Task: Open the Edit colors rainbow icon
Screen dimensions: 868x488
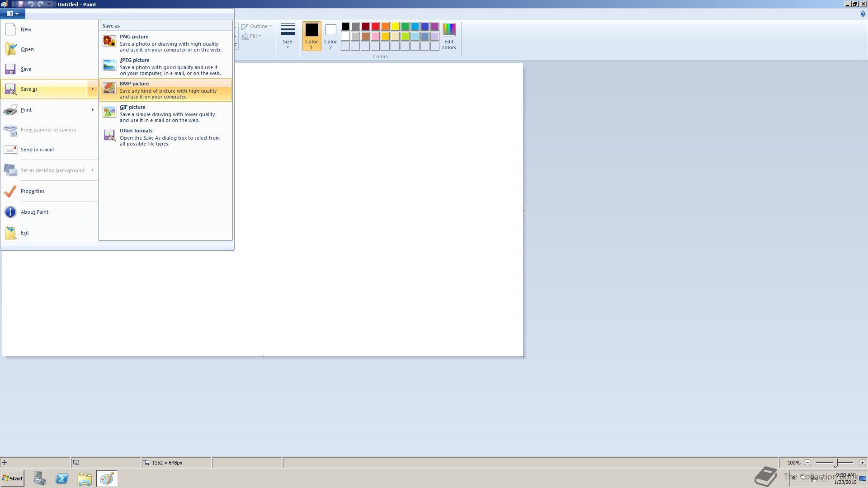Action: 449,29
